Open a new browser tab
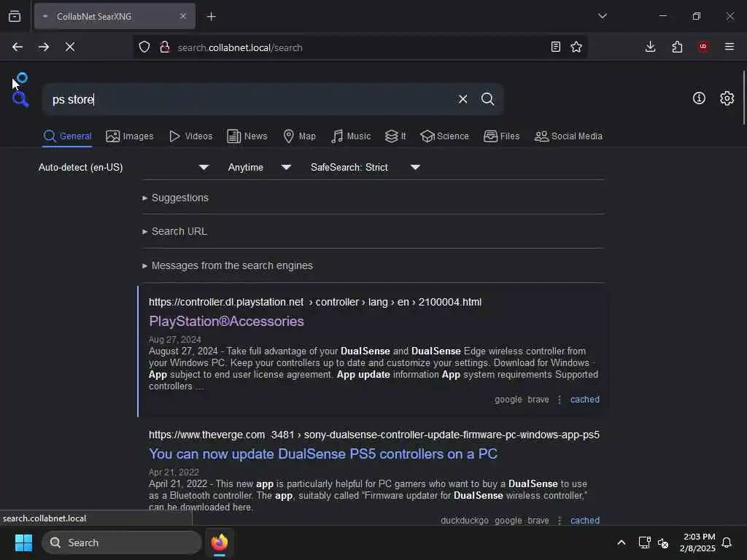Image resolution: width=747 pixels, height=560 pixels. [x=211, y=17]
